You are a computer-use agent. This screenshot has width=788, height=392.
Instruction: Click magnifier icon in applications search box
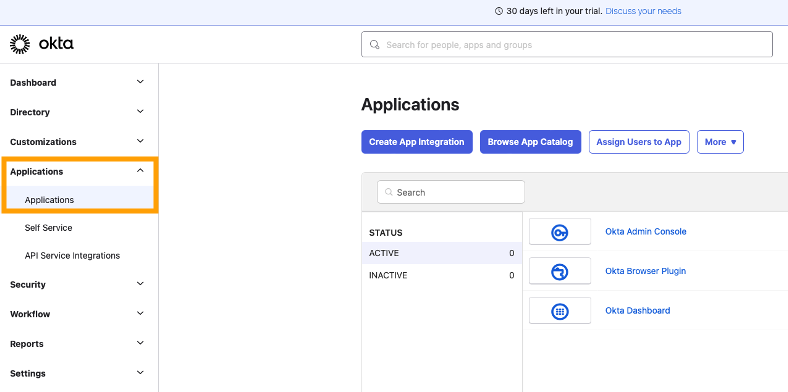point(388,192)
